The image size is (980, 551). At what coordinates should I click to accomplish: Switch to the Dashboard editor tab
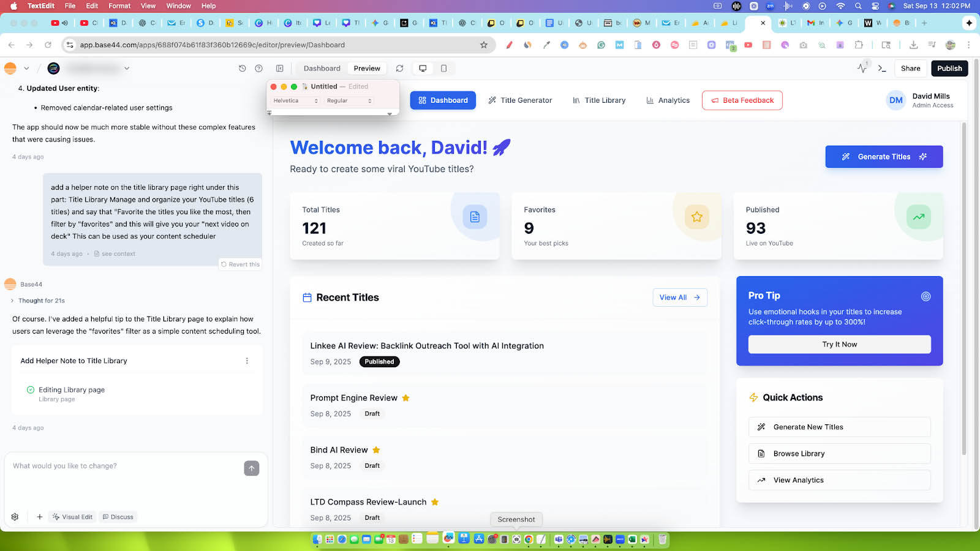click(322, 69)
